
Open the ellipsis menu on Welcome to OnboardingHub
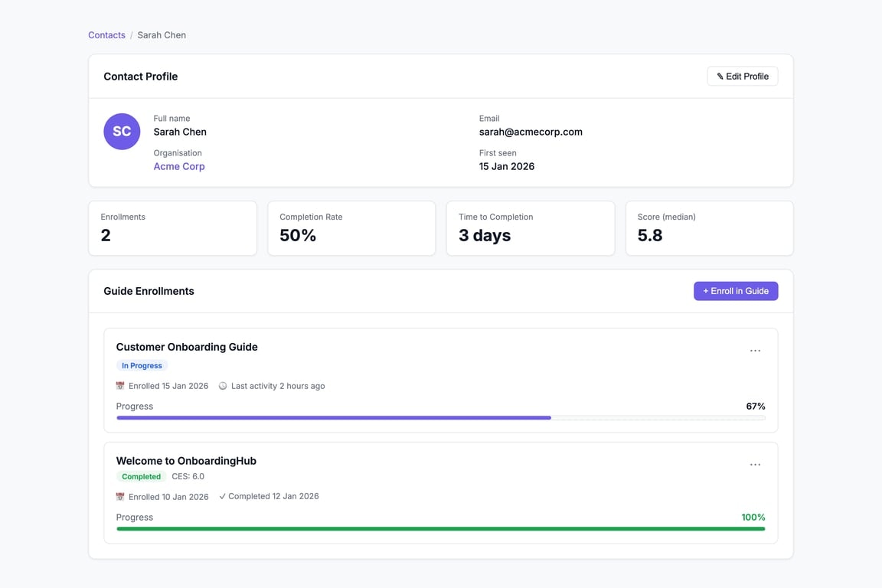tap(756, 464)
